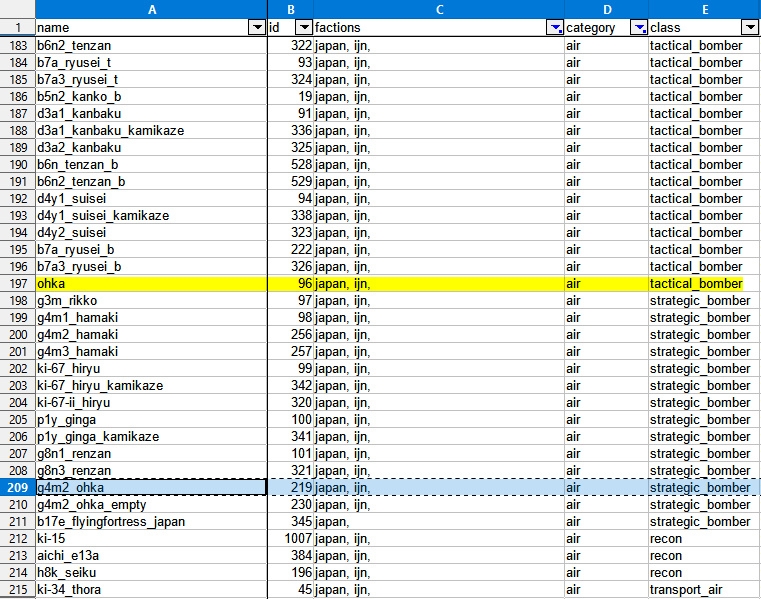Open the name column filter dropdown
Screen dimensions: 761x599
256,28
